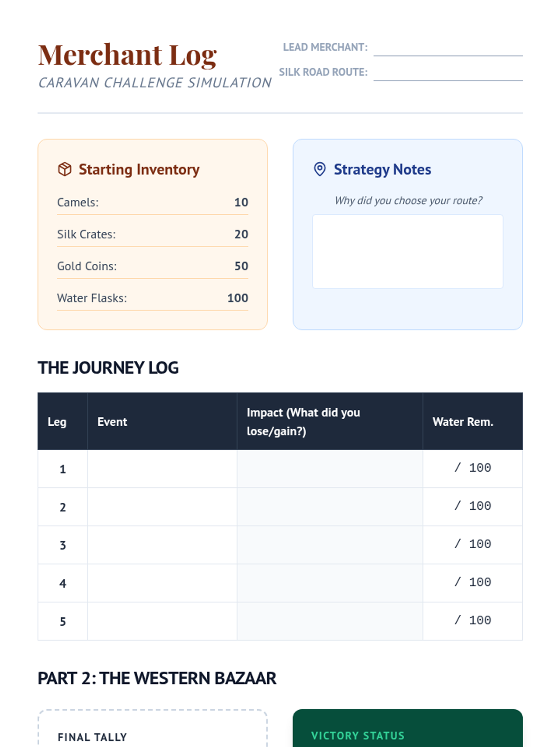Select the Event cell for Leg 4
The height and width of the screenshot is (747, 560).
pyautogui.click(x=162, y=583)
